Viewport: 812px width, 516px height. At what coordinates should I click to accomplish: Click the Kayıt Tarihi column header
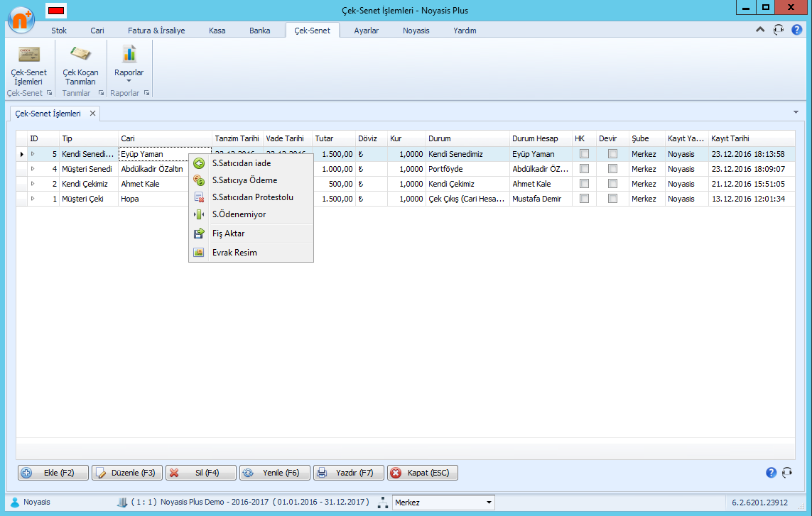point(752,138)
